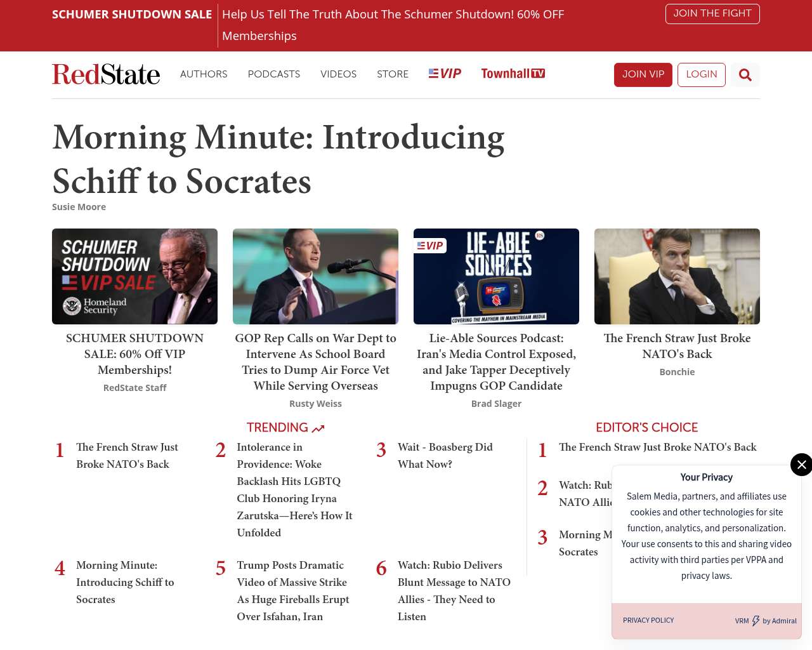The width and height of the screenshot is (812, 650).
Task: Open Editor's Choice French Straw story
Action: coord(658,447)
